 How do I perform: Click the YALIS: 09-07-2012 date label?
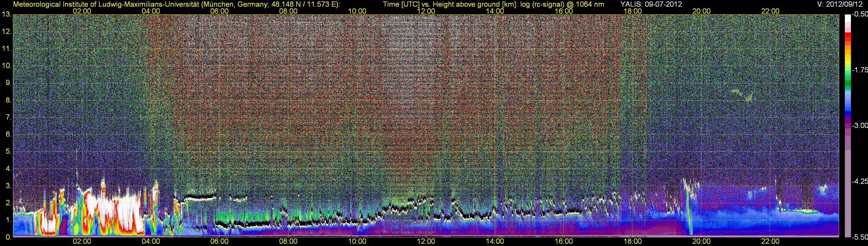click(651, 4)
